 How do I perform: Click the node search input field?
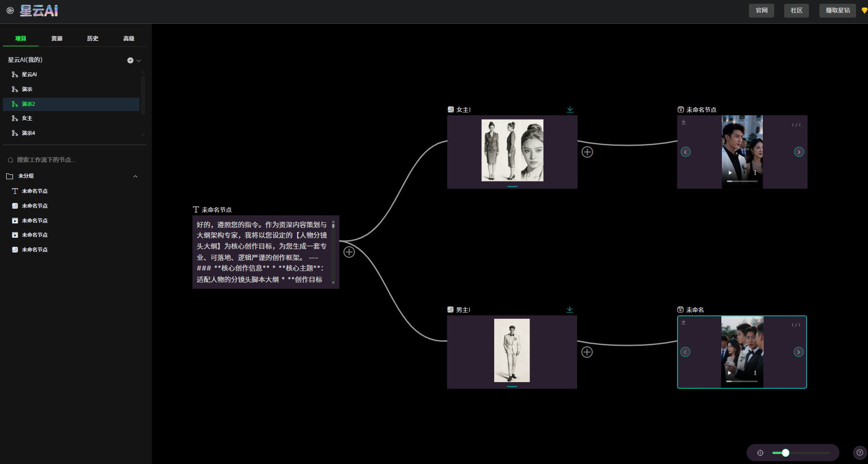coord(71,160)
